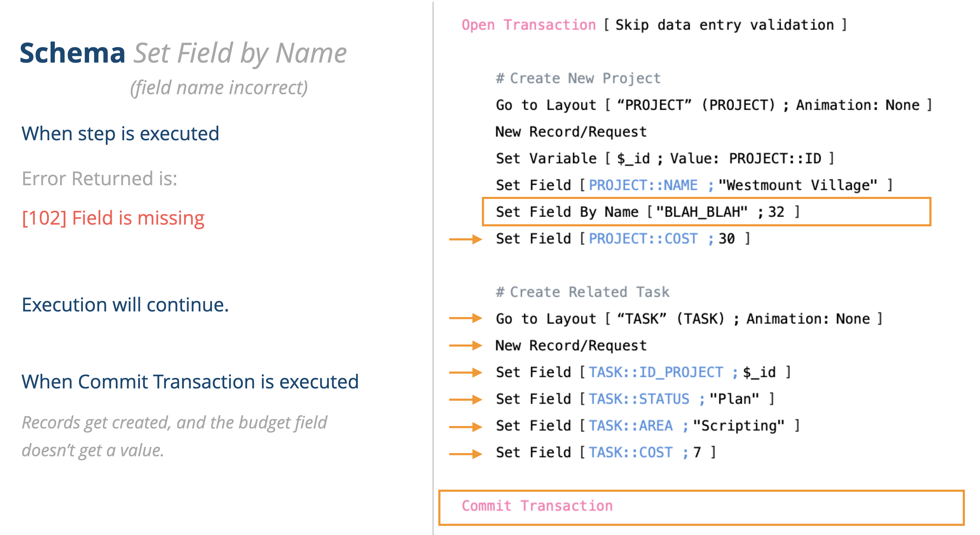Image resolution: width=980 pixels, height=535 pixels.
Task: Click the arrow pointing at the TASK::COST step
Action: point(465,453)
